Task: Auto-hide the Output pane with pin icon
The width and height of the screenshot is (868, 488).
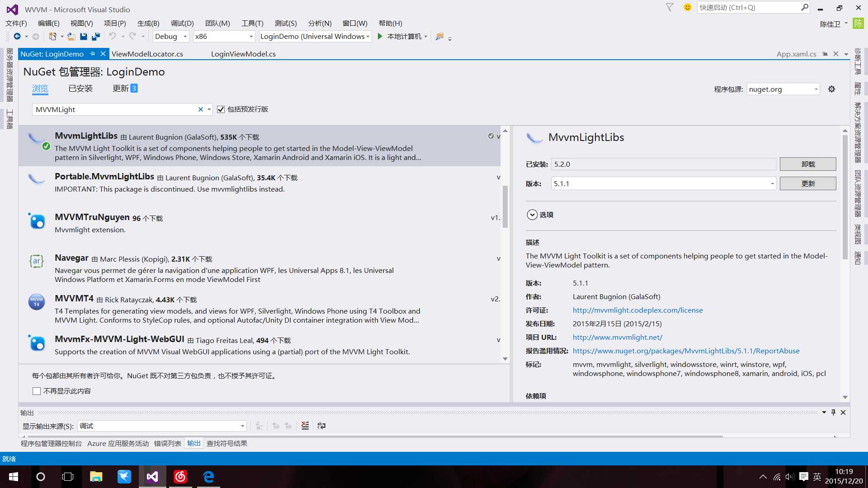Action: click(833, 412)
